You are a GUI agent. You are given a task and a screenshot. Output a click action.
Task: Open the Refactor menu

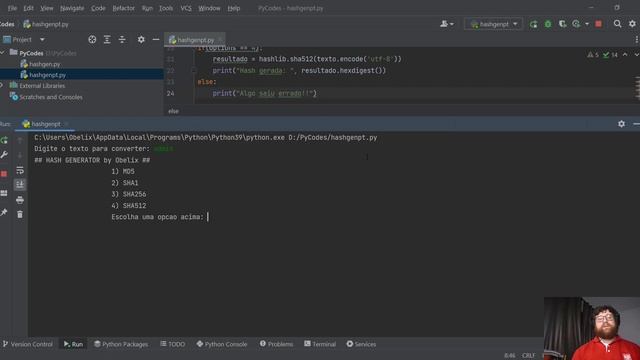pyautogui.click(x=123, y=8)
